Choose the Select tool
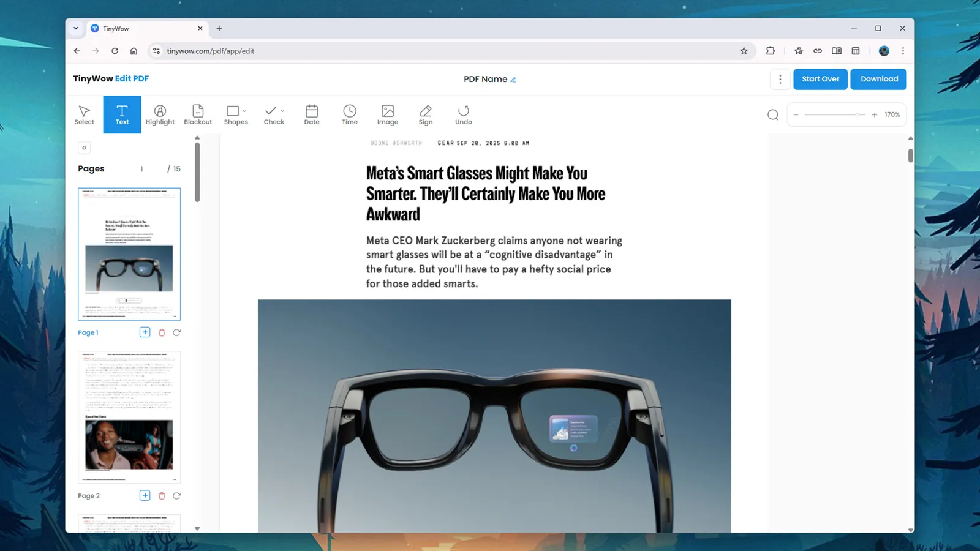The height and width of the screenshot is (551, 980). click(x=85, y=114)
